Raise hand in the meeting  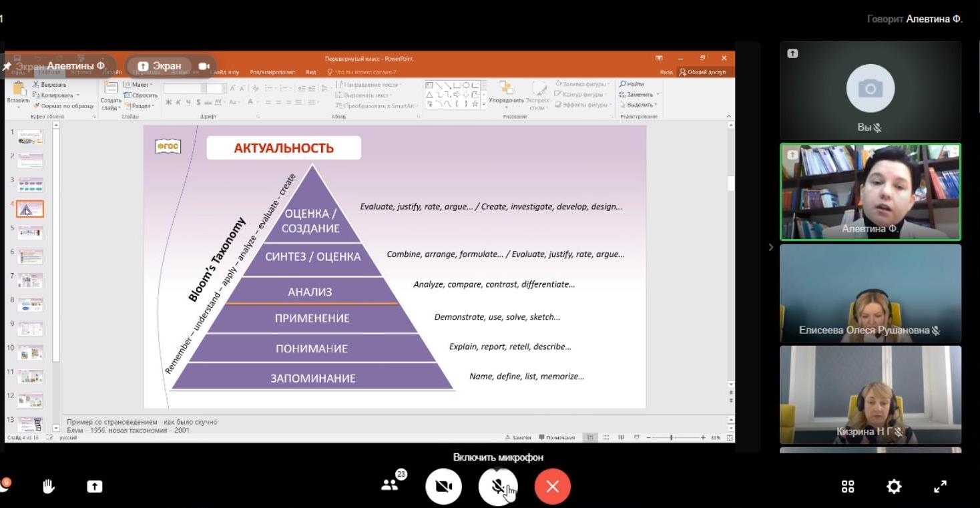48,486
